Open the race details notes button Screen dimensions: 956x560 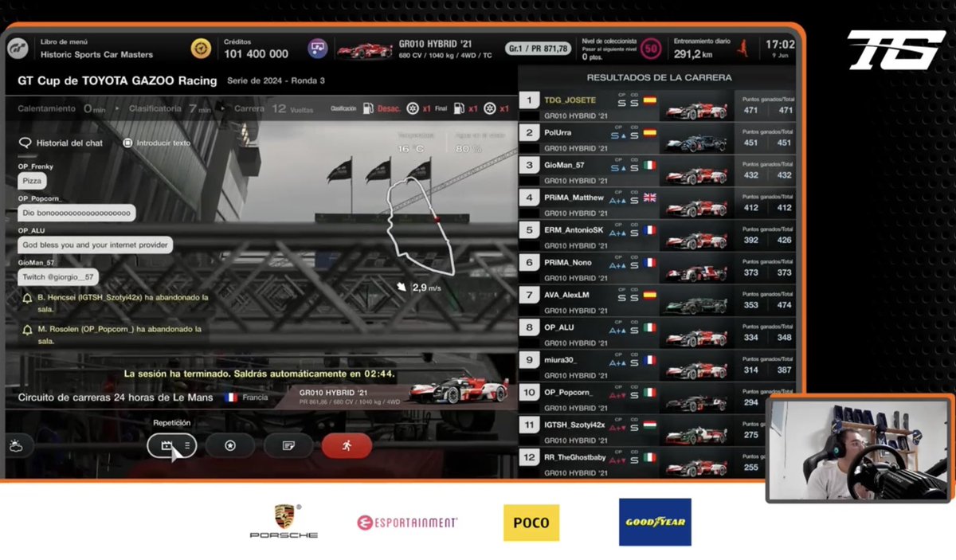coord(288,445)
